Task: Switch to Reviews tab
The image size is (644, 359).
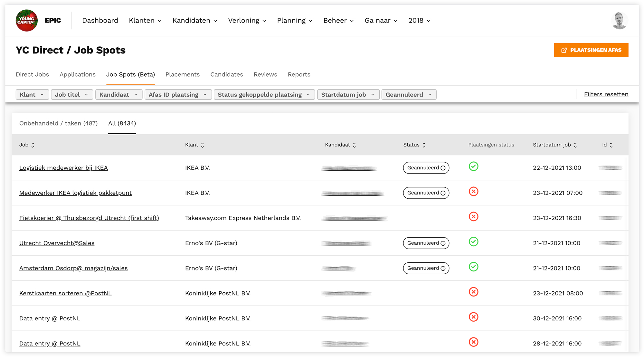Action: pyautogui.click(x=265, y=75)
